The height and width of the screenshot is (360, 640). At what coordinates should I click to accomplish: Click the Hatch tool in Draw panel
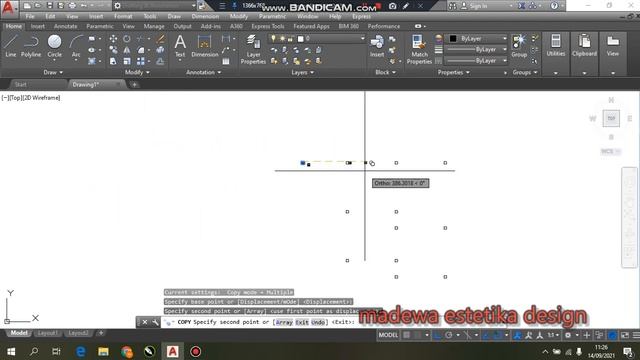click(x=92, y=61)
